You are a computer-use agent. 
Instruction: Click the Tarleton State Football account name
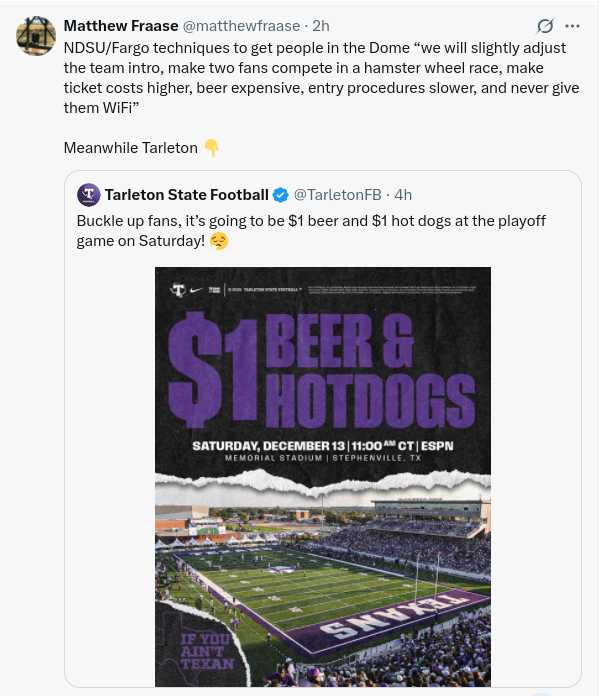pyautogui.click(x=187, y=194)
